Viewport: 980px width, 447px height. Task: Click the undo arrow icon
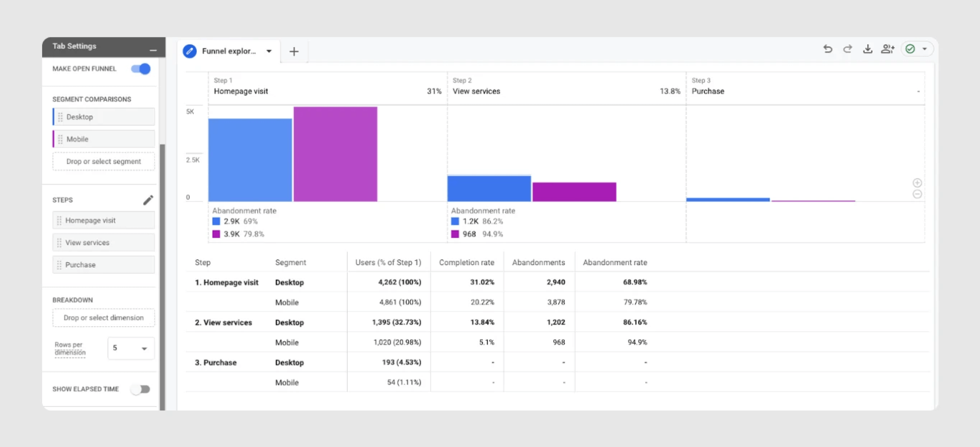pos(827,49)
